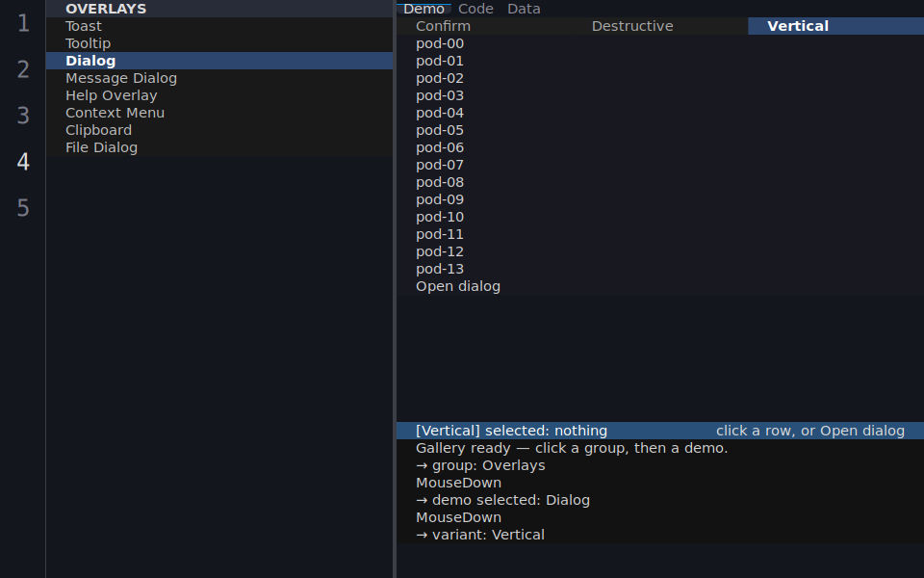
Task: Select the Dialog demo entry
Action: tap(219, 61)
